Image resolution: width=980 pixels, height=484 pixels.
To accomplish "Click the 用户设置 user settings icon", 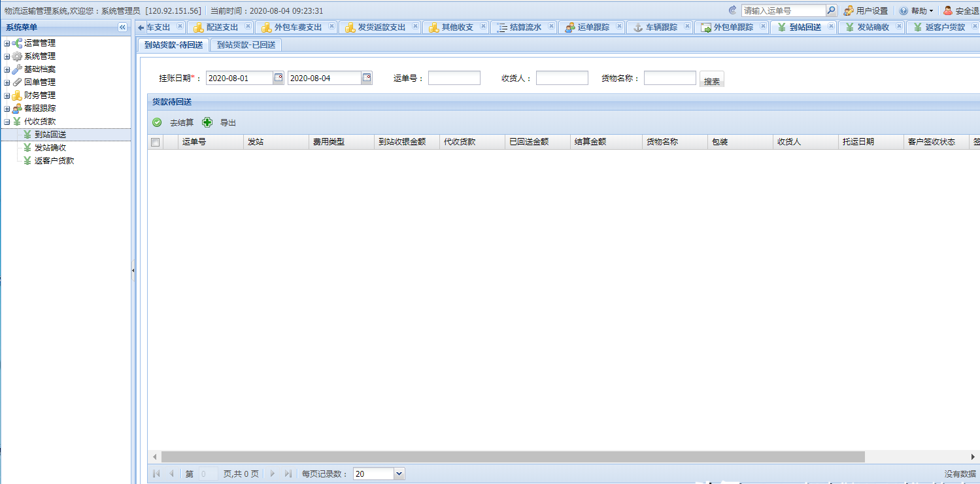I will (849, 10).
